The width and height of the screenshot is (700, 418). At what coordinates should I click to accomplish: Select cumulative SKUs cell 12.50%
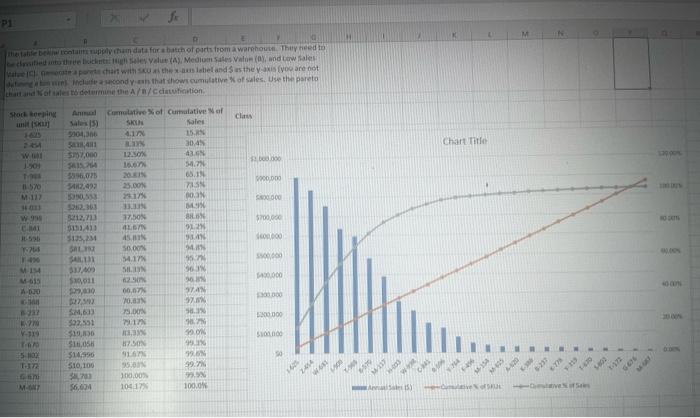[x=135, y=154]
